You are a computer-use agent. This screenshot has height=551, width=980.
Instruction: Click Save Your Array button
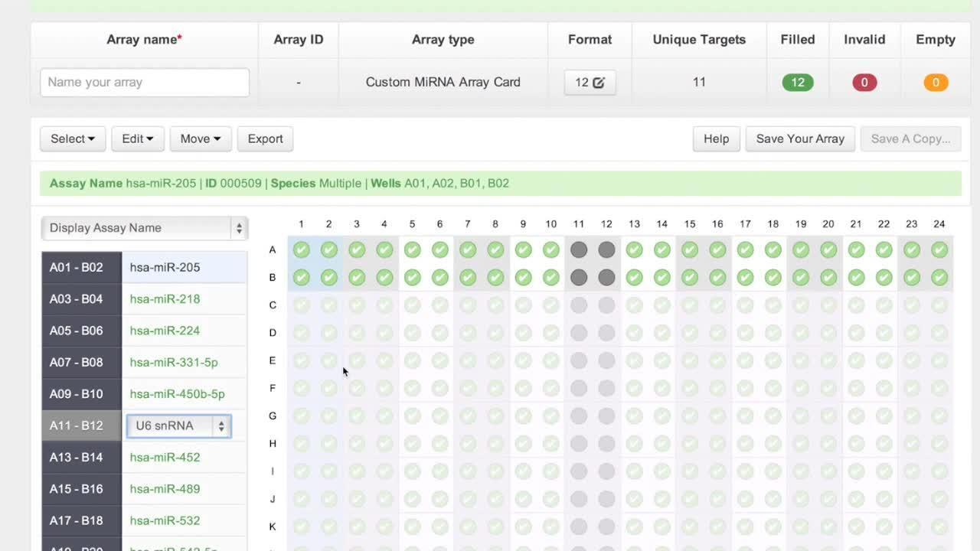tap(799, 139)
